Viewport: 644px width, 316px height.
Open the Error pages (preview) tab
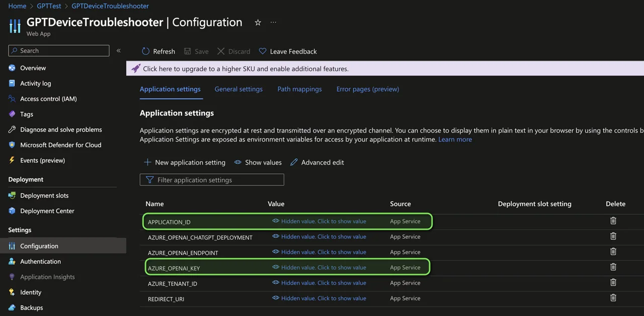tap(368, 89)
